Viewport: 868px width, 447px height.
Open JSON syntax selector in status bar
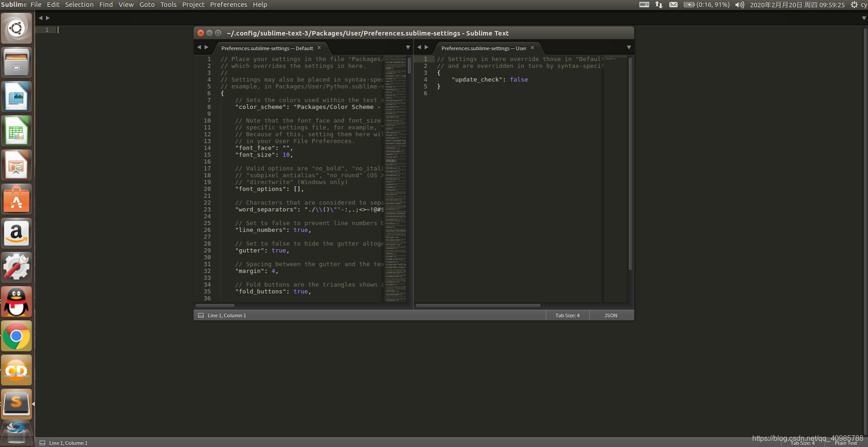click(x=611, y=315)
